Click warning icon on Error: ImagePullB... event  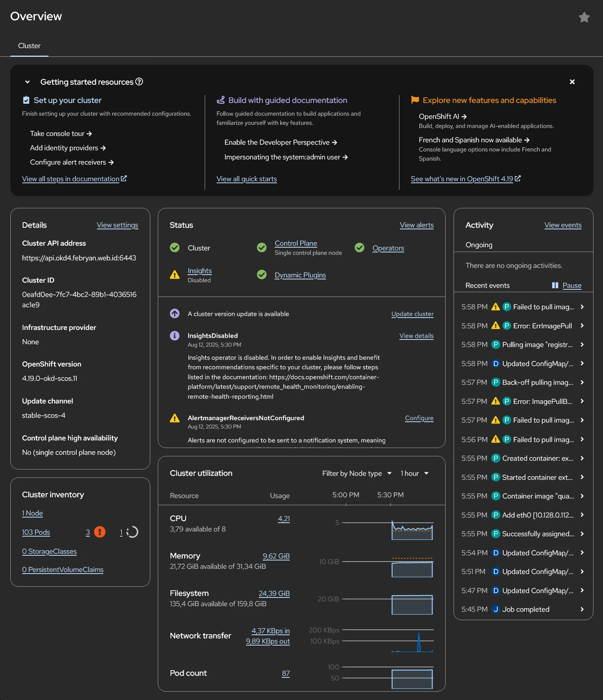pos(495,401)
